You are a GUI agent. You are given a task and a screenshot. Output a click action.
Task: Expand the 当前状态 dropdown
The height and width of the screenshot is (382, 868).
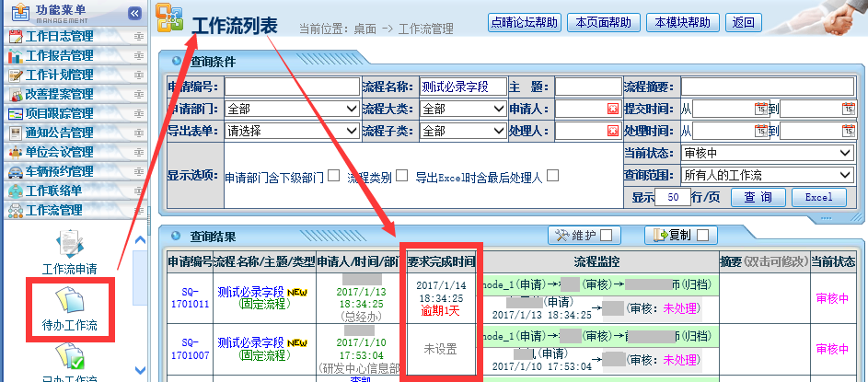tap(768, 153)
